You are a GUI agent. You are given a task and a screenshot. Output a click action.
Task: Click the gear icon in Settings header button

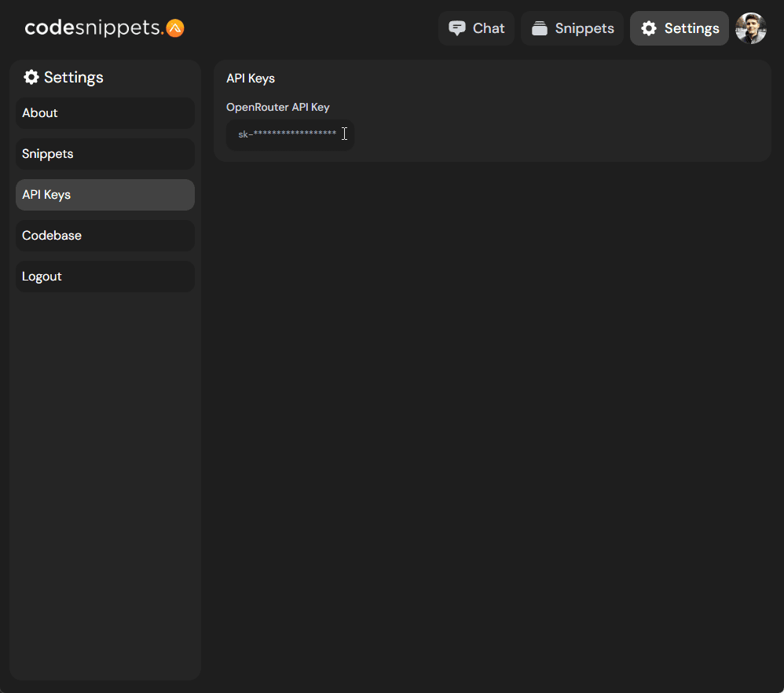[x=649, y=28]
